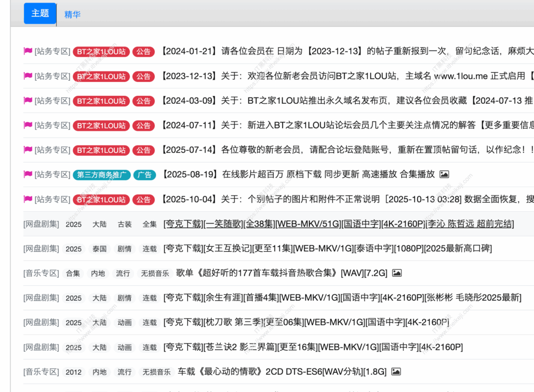Click the image attachment icon on 在线影片超百万 ad post
Image resolution: width=534 pixels, height=392 pixels.
[444, 175]
